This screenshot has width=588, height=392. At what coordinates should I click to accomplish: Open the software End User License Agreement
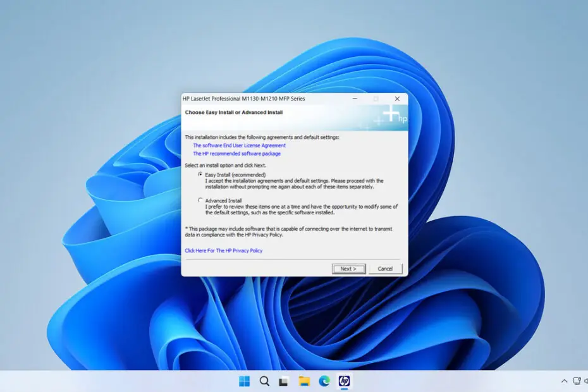pyautogui.click(x=239, y=145)
